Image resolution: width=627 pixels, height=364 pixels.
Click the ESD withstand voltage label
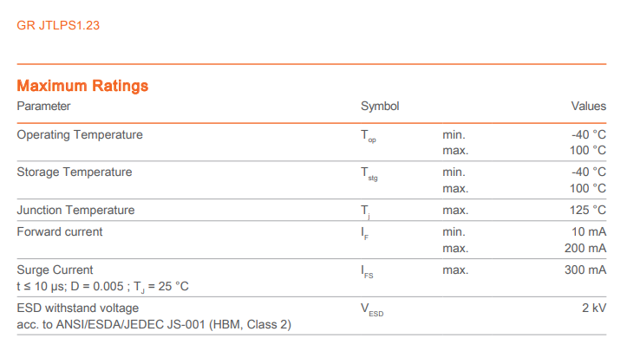(x=77, y=309)
